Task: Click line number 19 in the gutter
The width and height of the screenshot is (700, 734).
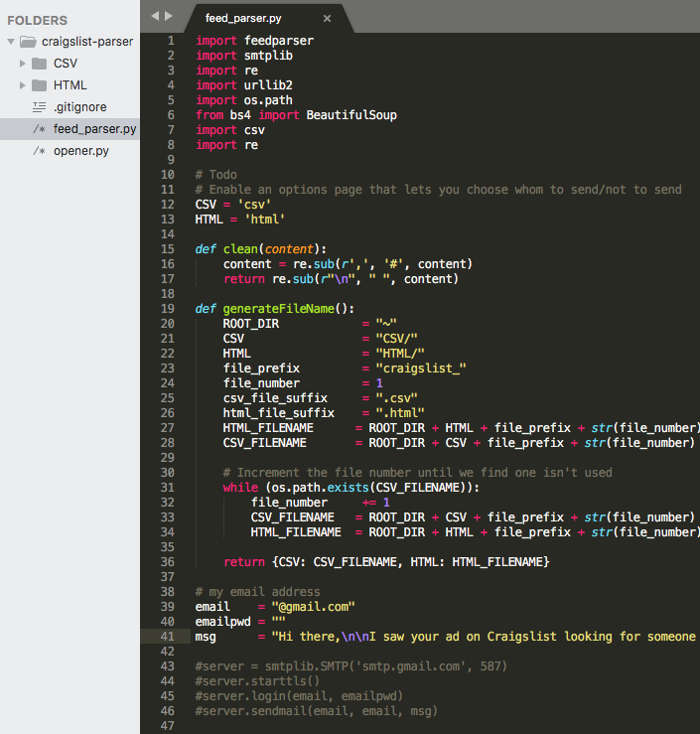Action: 167,309
